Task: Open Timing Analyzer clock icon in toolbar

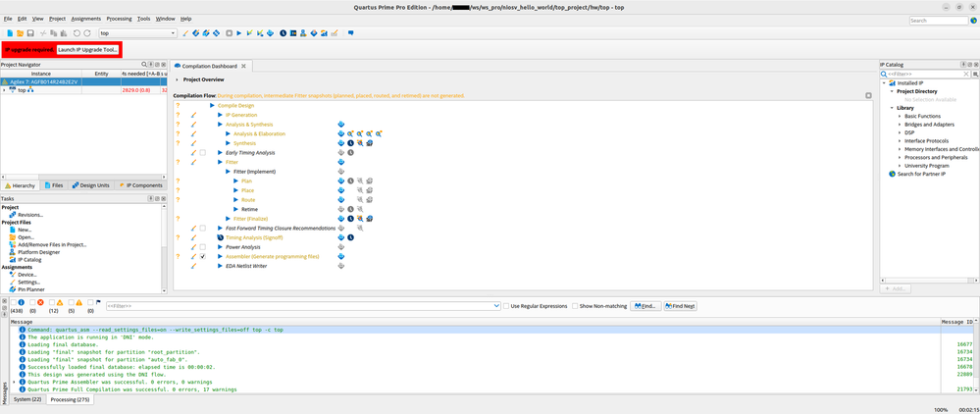Action: click(x=284, y=33)
